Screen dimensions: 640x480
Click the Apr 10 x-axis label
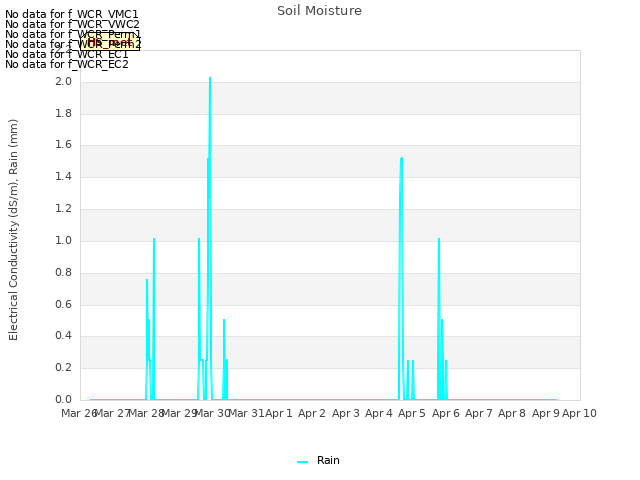point(580,413)
